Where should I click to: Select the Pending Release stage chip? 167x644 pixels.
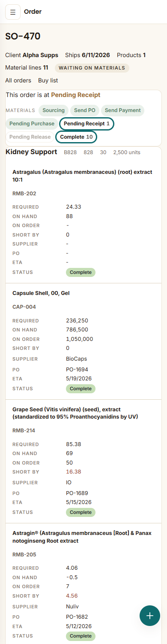(30, 137)
